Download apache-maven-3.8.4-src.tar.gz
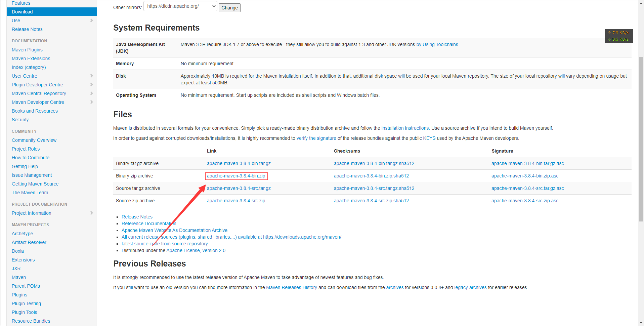Screen dimensions: 644x326 coord(239,188)
